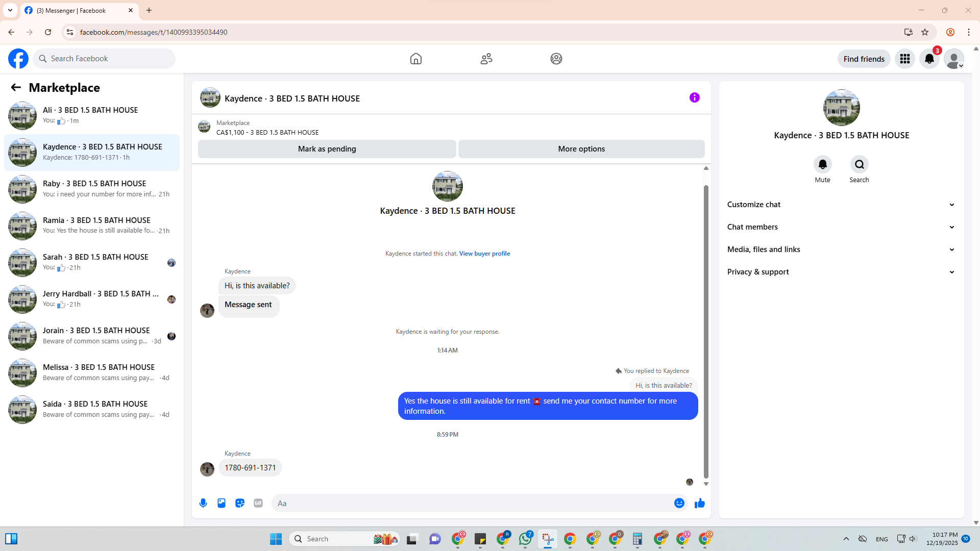Expand Privacy & support section

(841, 272)
